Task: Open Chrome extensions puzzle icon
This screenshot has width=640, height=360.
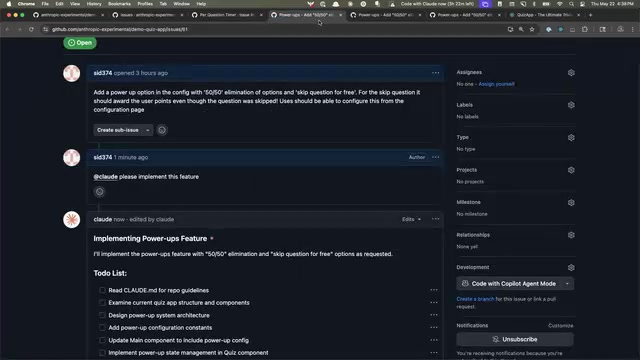Action: pos(585,29)
